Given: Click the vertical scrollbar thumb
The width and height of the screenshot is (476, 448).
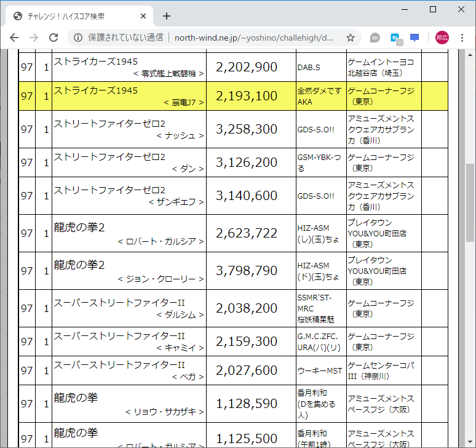Looking at the screenshot, I should (470, 202).
